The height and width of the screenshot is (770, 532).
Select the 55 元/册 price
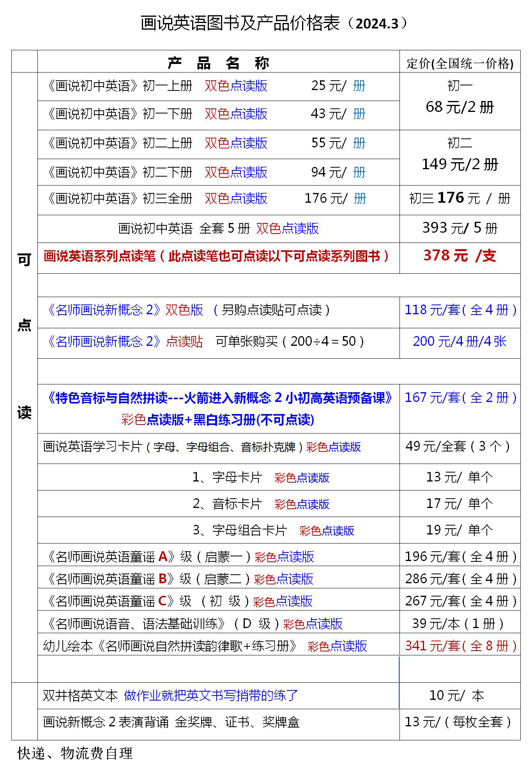[x=338, y=143]
